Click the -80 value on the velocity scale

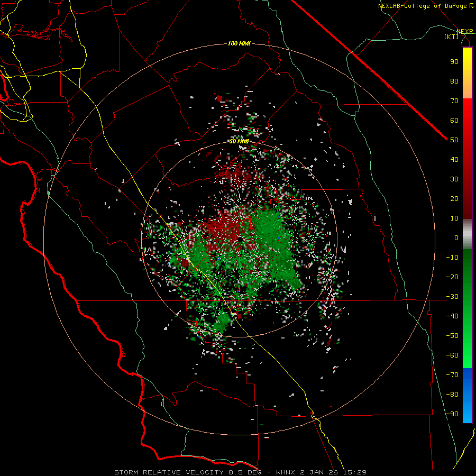[452, 395]
